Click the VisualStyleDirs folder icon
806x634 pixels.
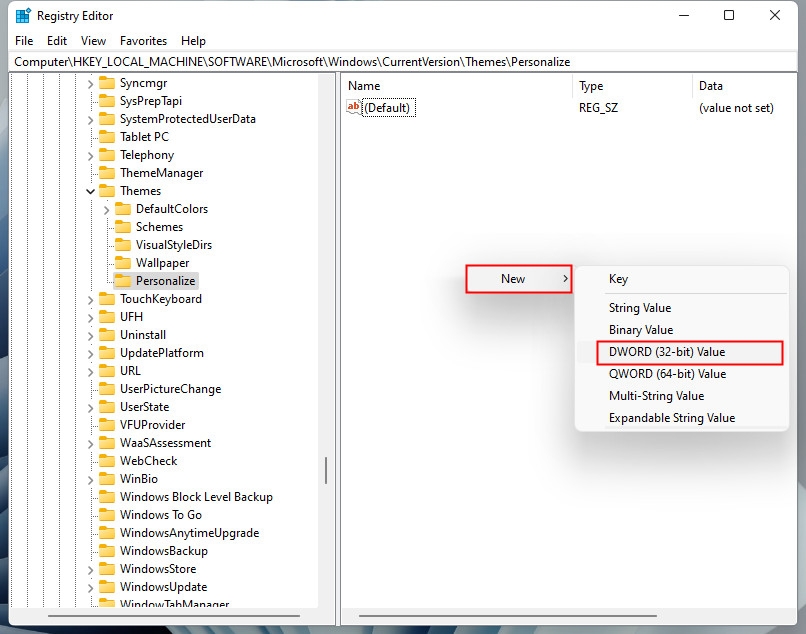pyautogui.click(x=123, y=245)
